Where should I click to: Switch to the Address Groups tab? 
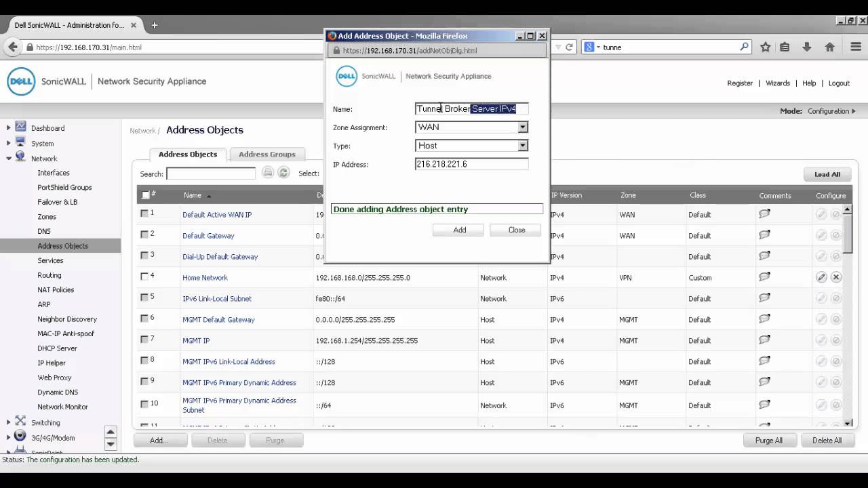267,154
